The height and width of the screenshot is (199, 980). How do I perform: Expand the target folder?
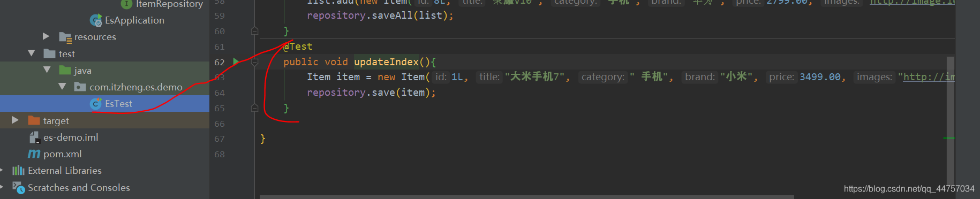click(x=15, y=120)
